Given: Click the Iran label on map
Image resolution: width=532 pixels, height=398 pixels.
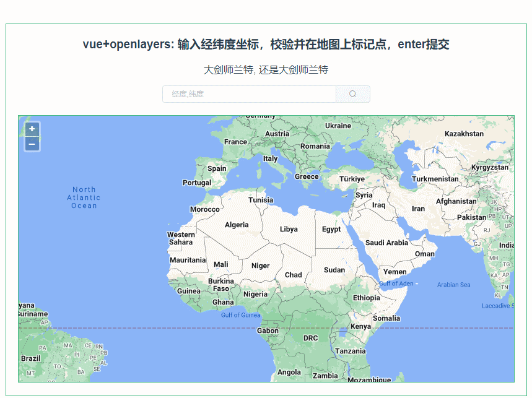Looking at the screenshot, I should point(418,209).
